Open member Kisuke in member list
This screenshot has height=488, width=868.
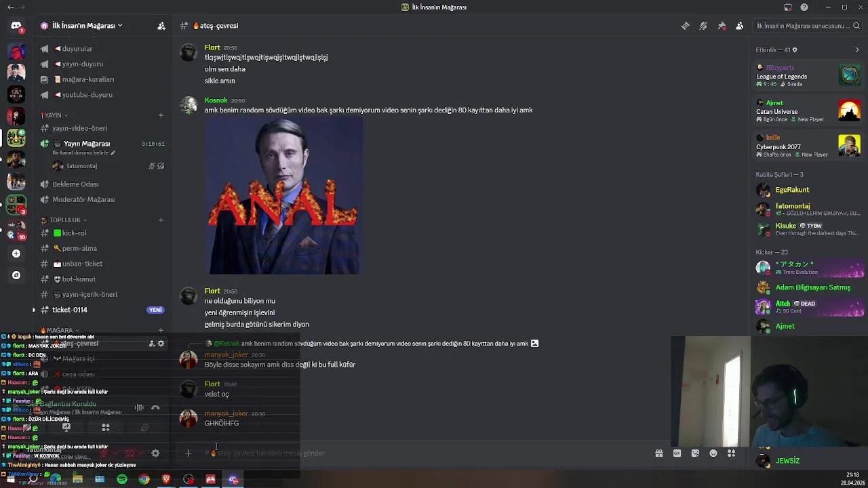(808, 229)
